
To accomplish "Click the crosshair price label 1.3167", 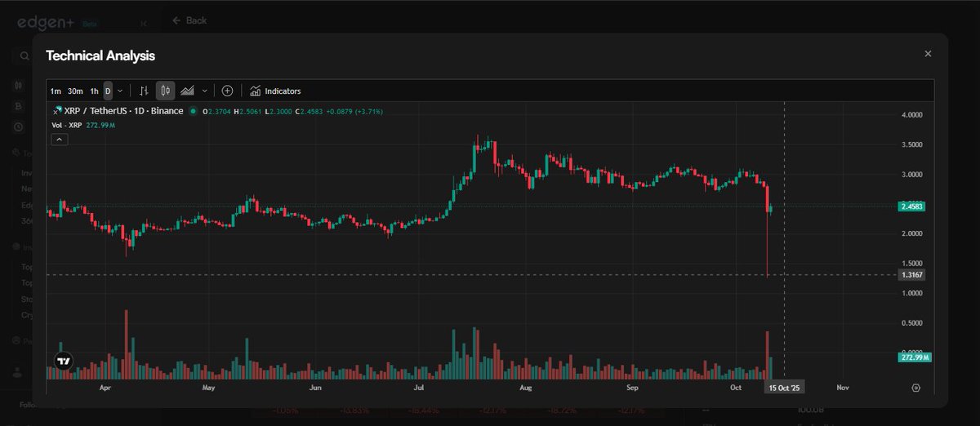I will (x=913, y=274).
